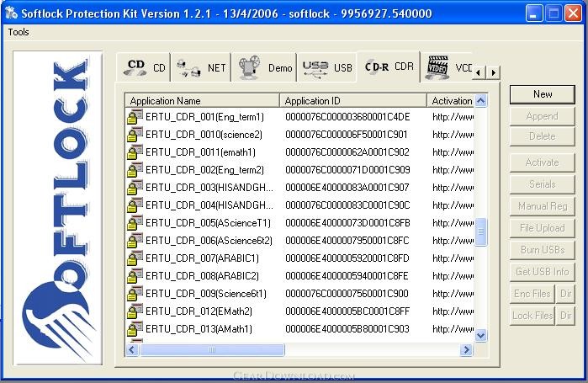Click the horizontal scrollbar thumb
The width and height of the screenshot is (588, 383).
click(212, 350)
